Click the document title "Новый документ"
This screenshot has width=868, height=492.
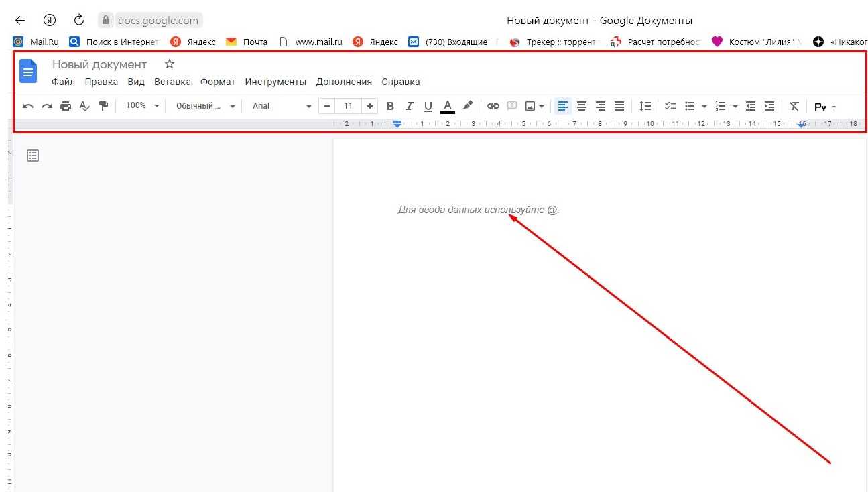[x=99, y=64]
